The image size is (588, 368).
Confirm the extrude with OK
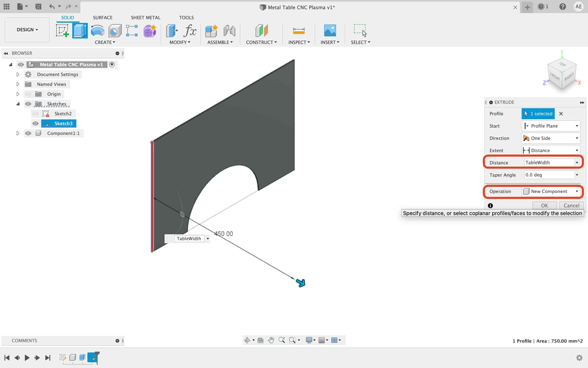click(544, 205)
